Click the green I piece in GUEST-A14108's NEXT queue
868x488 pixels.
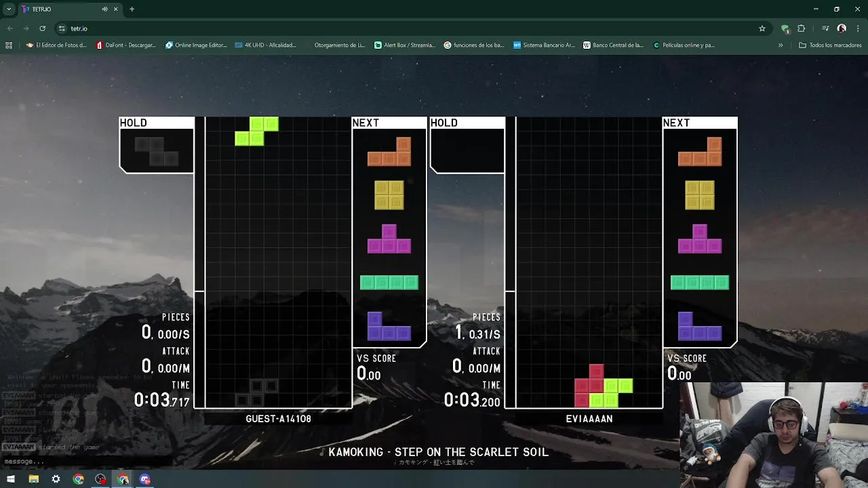389,283
